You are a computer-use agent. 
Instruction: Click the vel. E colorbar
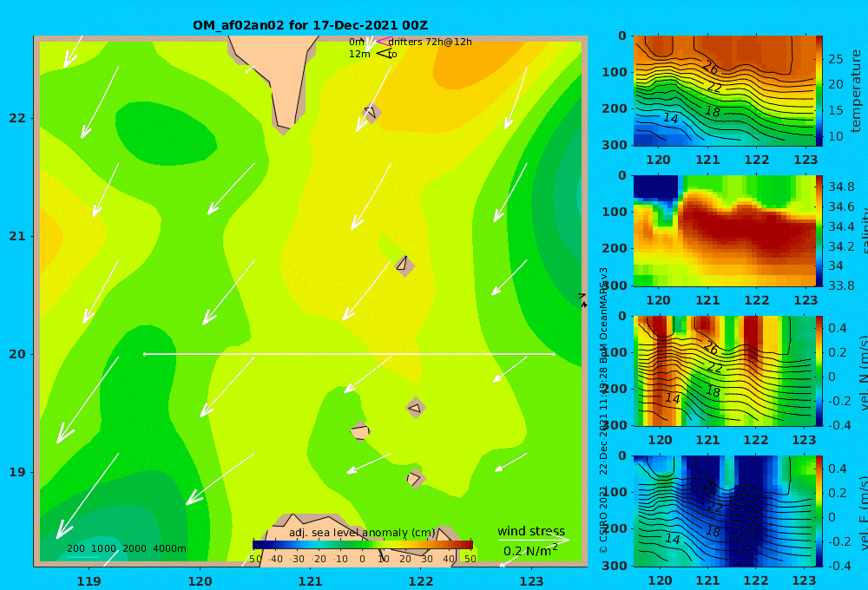(x=819, y=511)
